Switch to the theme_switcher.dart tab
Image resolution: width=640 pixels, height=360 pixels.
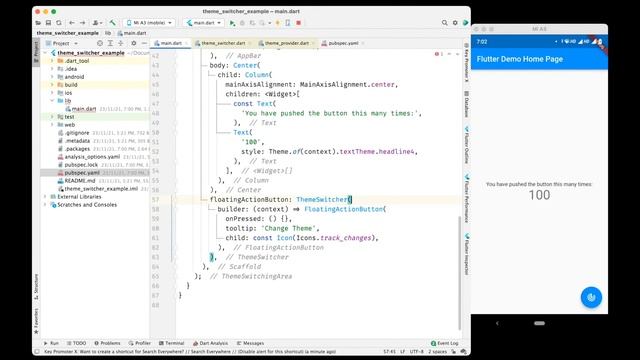point(223,43)
